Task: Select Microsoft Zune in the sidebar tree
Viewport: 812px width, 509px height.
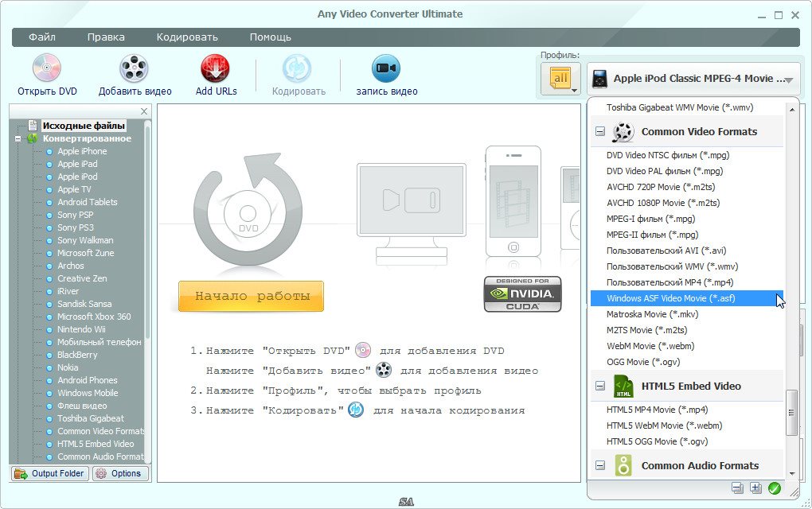Action: point(86,253)
